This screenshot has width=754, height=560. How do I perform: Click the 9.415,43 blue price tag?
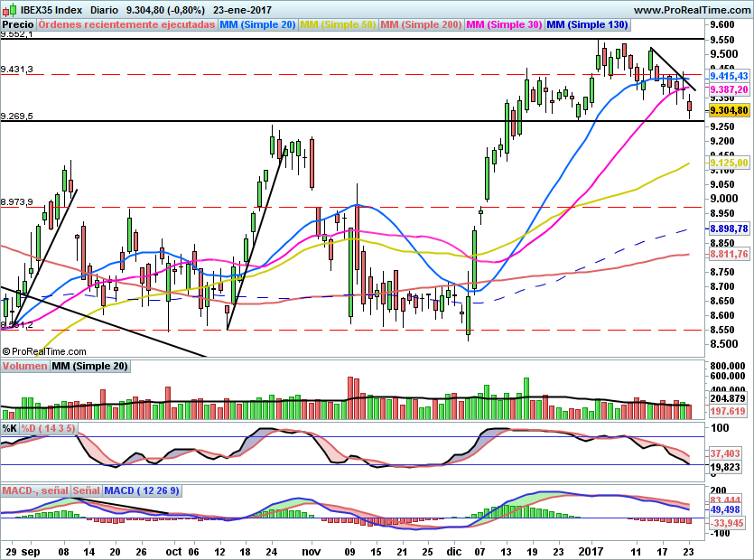729,76
